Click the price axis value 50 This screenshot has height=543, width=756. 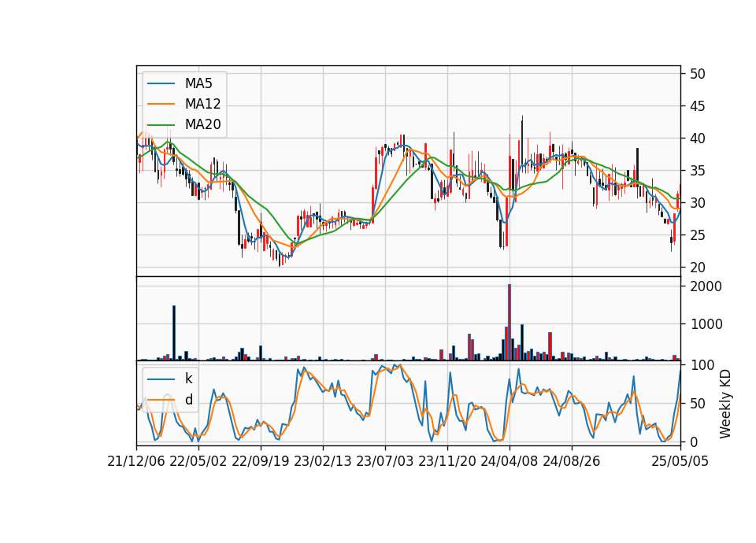[697, 74]
